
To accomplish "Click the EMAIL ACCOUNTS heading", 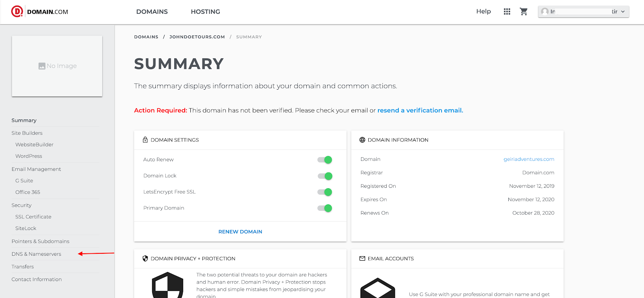I will [390, 259].
